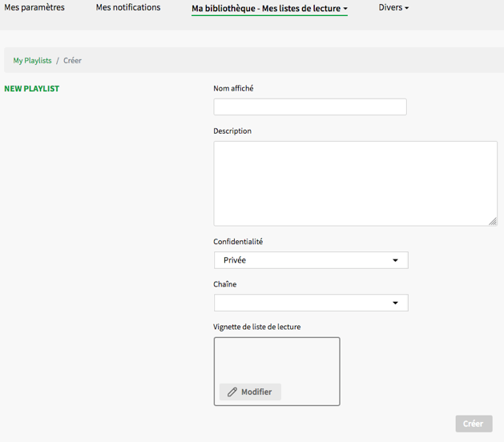504x442 pixels.
Task: Select the playlist thumbnail preview box
Action: (x=276, y=359)
